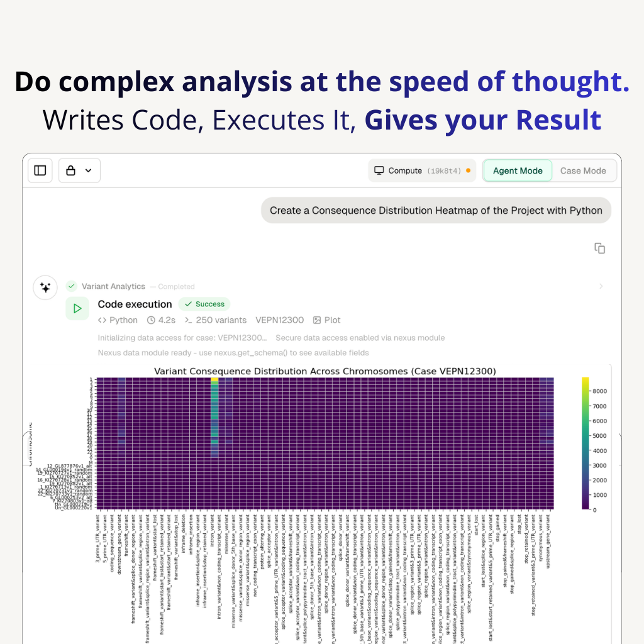This screenshot has height=644, width=644.
Task: Select the Python language icon
Action: (x=104, y=320)
